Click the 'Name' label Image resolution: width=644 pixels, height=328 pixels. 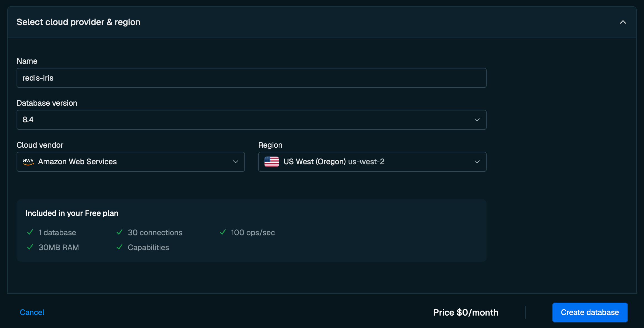[27, 61]
